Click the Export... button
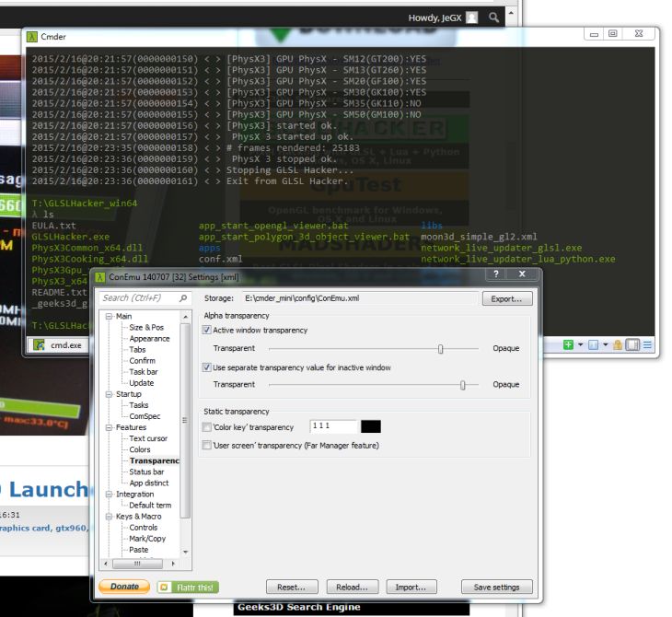Viewport: 672px width, 617px height. pos(507,299)
